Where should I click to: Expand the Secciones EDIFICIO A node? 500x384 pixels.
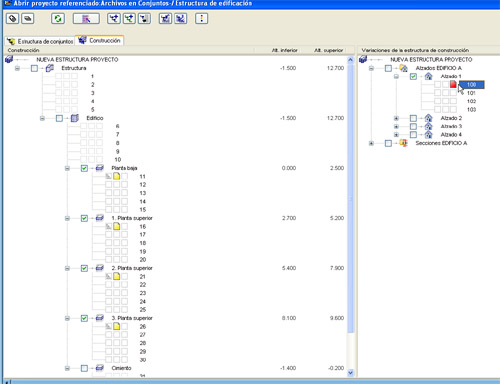pyautogui.click(x=371, y=143)
